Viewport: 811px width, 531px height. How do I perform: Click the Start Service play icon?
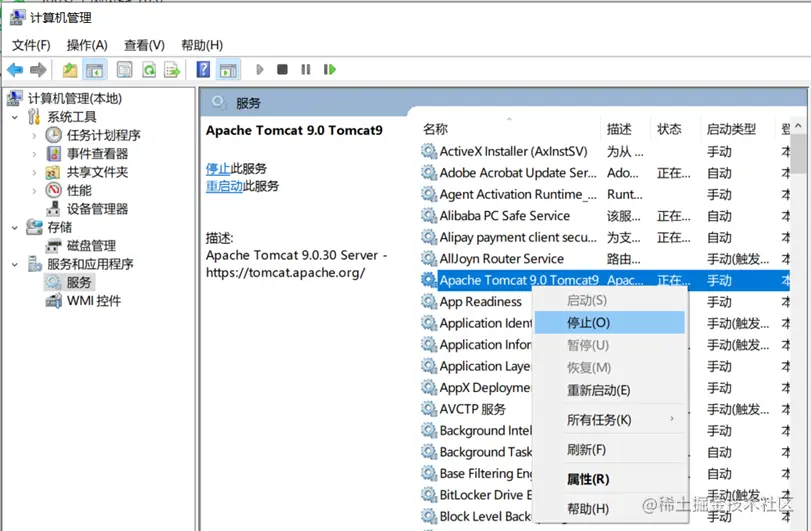[x=260, y=69]
